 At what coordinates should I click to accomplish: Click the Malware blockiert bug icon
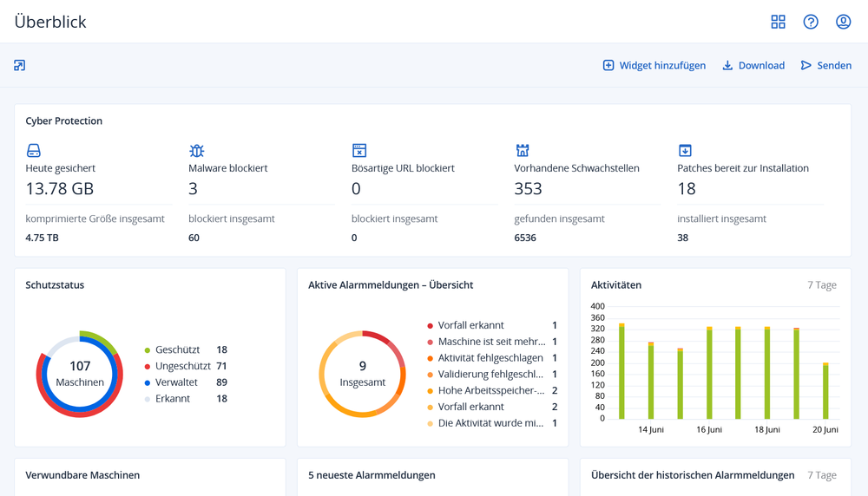197,151
